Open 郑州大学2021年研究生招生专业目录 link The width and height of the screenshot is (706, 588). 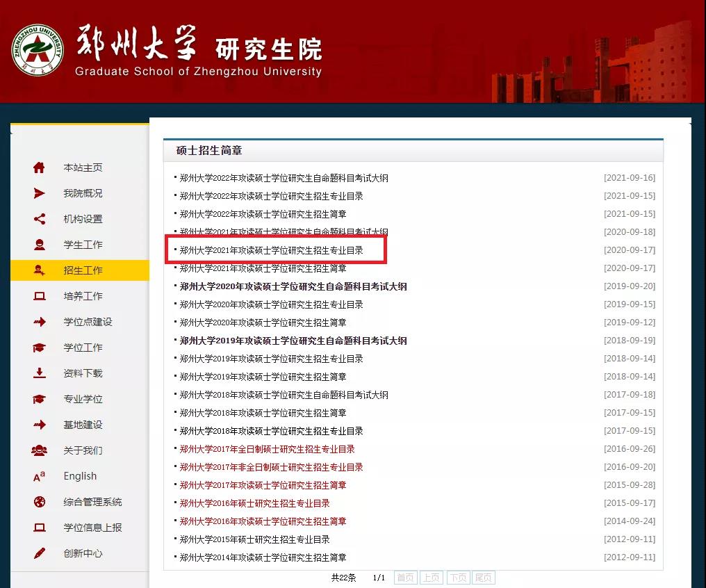[x=271, y=250]
